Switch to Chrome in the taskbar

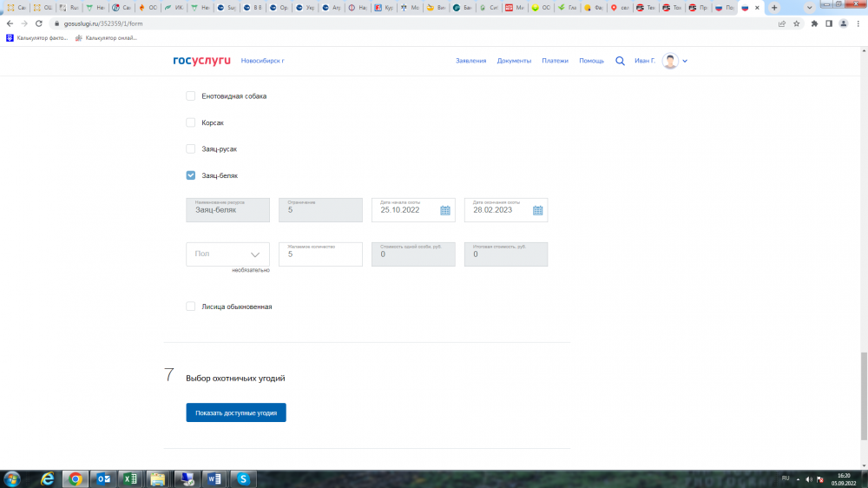[x=76, y=479]
